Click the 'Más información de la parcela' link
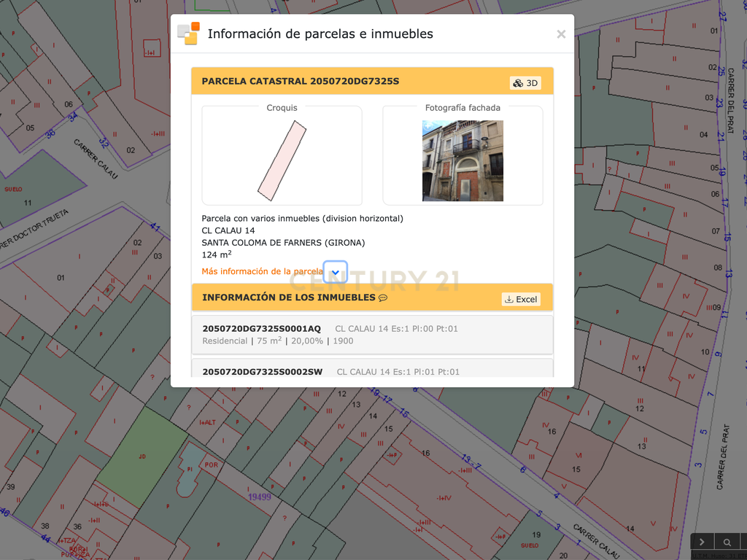Image resolution: width=747 pixels, height=560 pixels. coord(262,271)
